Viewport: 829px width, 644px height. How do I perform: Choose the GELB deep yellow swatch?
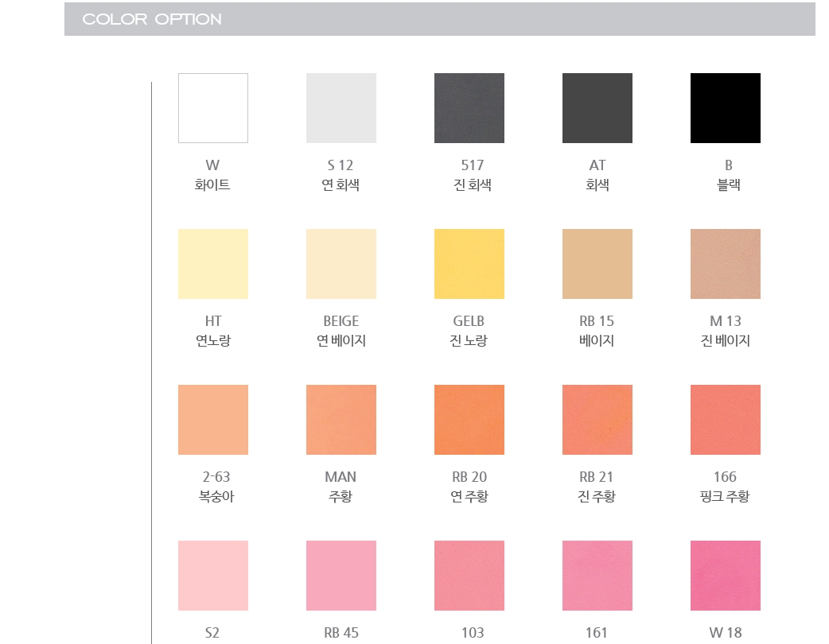coord(469,264)
